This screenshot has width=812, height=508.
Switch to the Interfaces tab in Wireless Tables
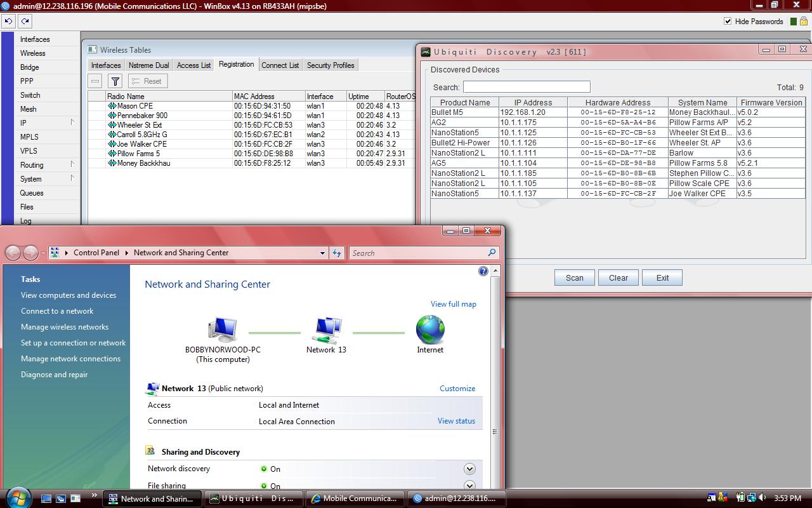pos(106,65)
